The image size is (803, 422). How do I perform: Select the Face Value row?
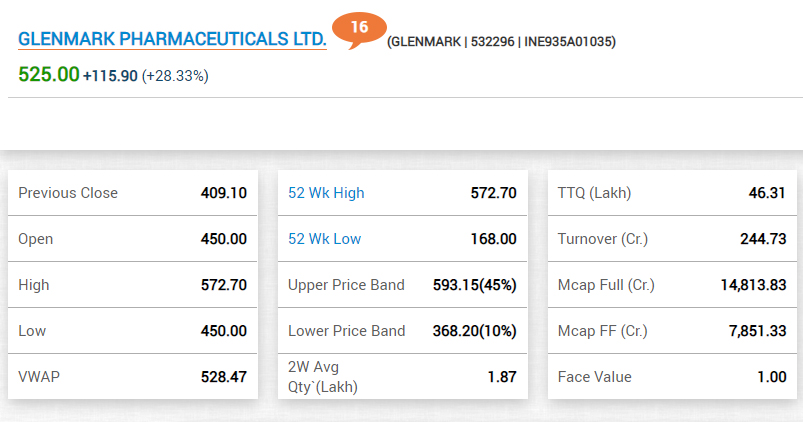[x=672, y=376]
